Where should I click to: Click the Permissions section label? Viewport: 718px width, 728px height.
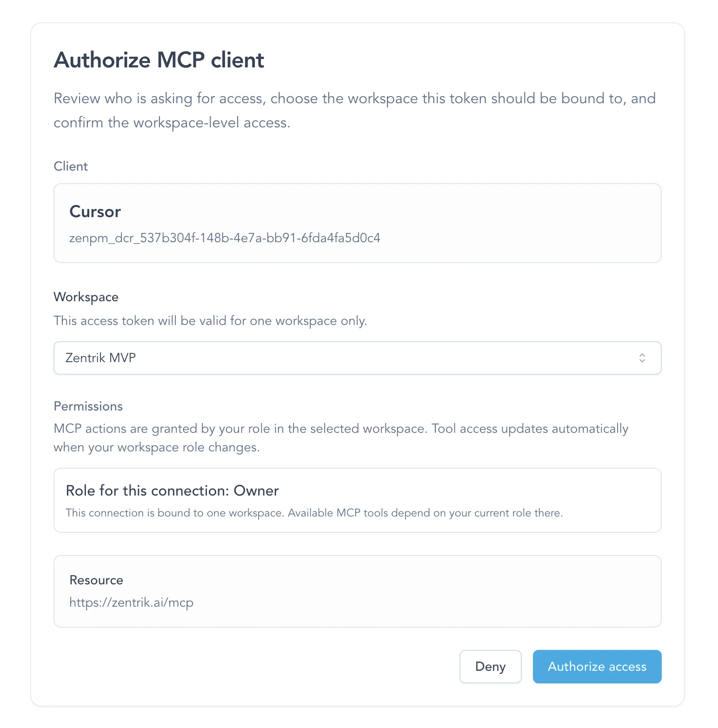[x=88, y=406]
